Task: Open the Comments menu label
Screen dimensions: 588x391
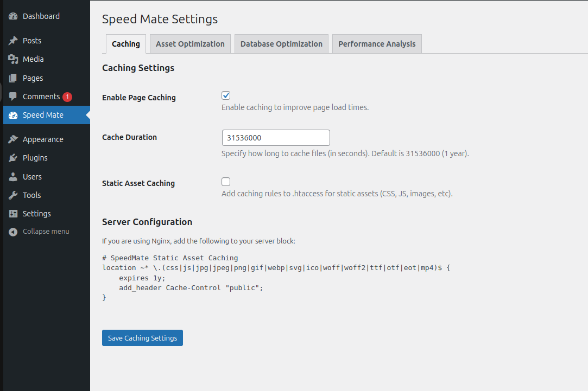Action: point(41,97)
